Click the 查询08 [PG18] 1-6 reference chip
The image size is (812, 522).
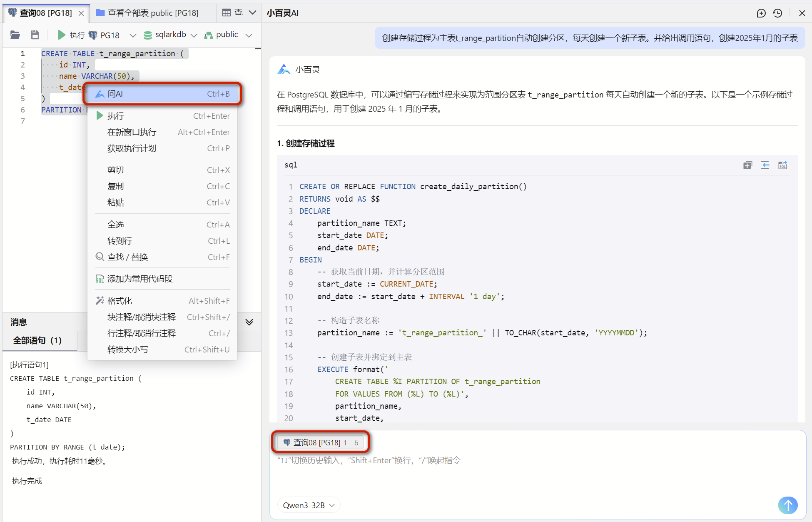[x=321, y=442]
